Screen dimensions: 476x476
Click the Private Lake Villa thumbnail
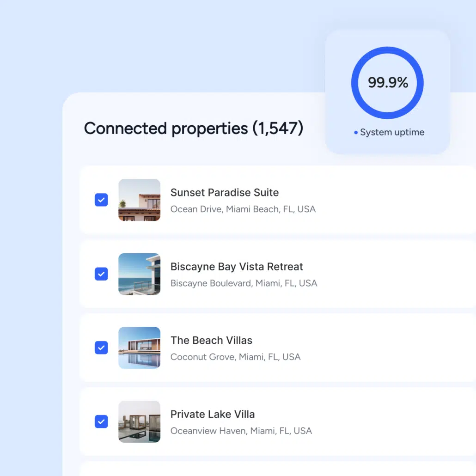139,421
